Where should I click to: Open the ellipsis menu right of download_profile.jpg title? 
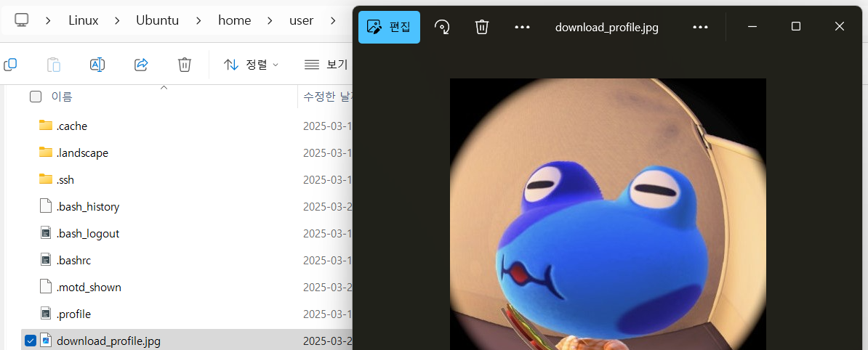700,27
